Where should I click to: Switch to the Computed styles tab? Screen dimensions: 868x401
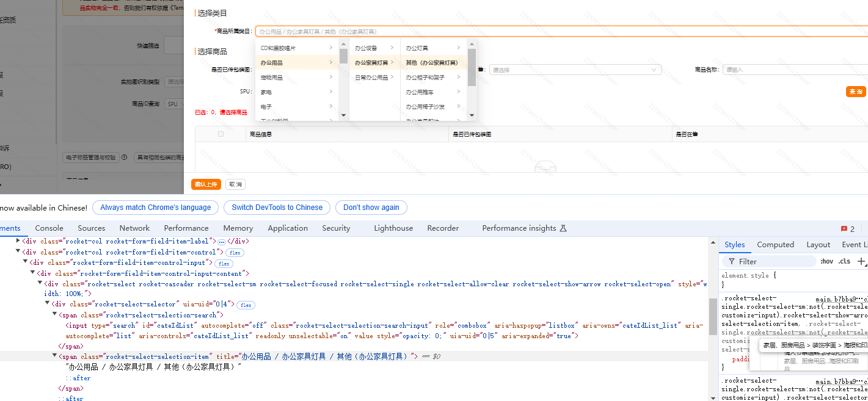click(x=775, y=245)
